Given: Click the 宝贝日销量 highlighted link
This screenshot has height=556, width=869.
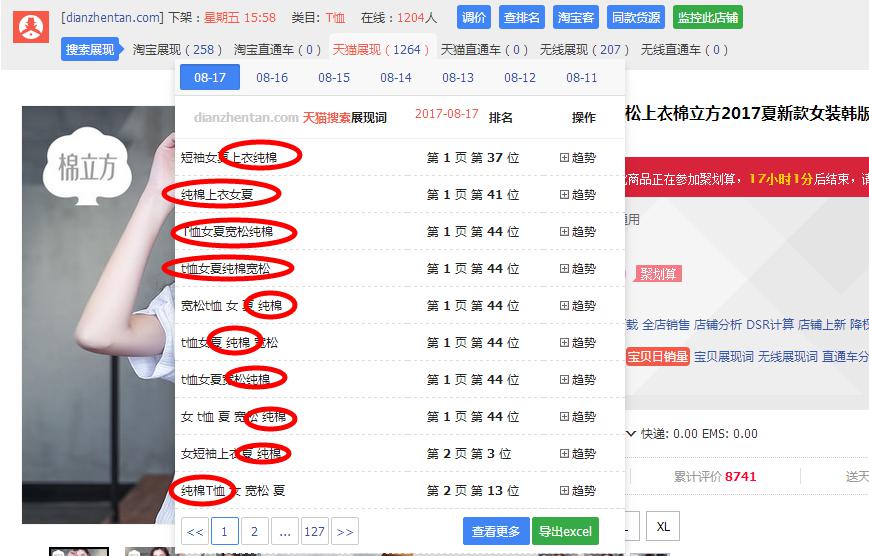Looking at the screenshot, I should tap(657, 356).
